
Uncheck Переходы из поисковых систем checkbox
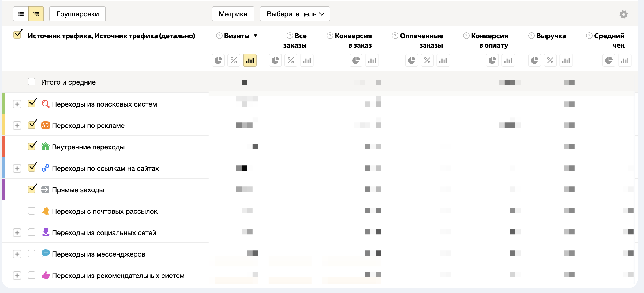point(32,103)
